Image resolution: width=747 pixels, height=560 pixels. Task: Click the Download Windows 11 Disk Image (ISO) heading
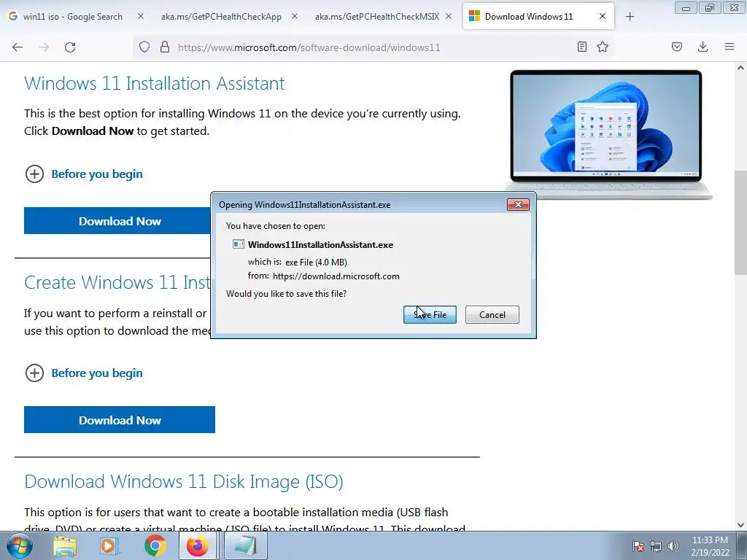point(184,481)
